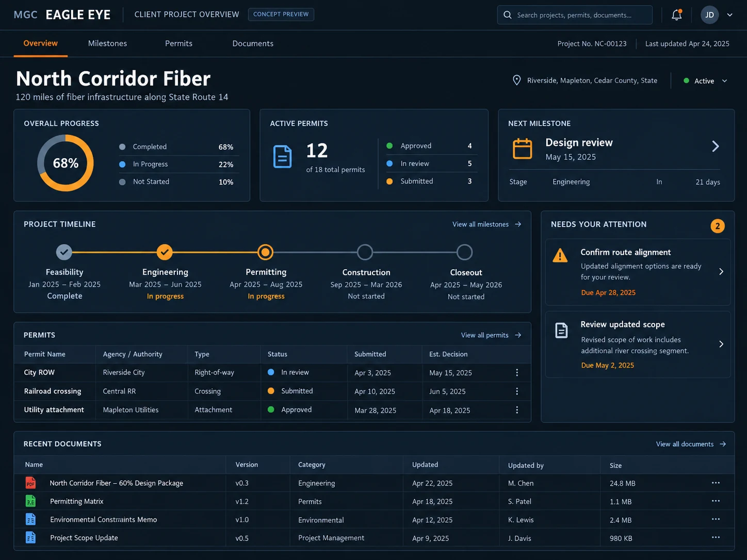
Task: Click the next milestone calendar icon
Action: pos(522,149)
